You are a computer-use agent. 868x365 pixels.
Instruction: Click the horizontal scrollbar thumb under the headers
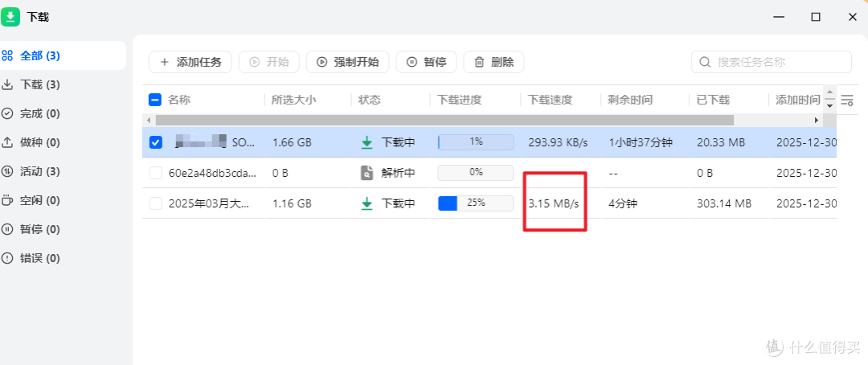tap(444, 120)
